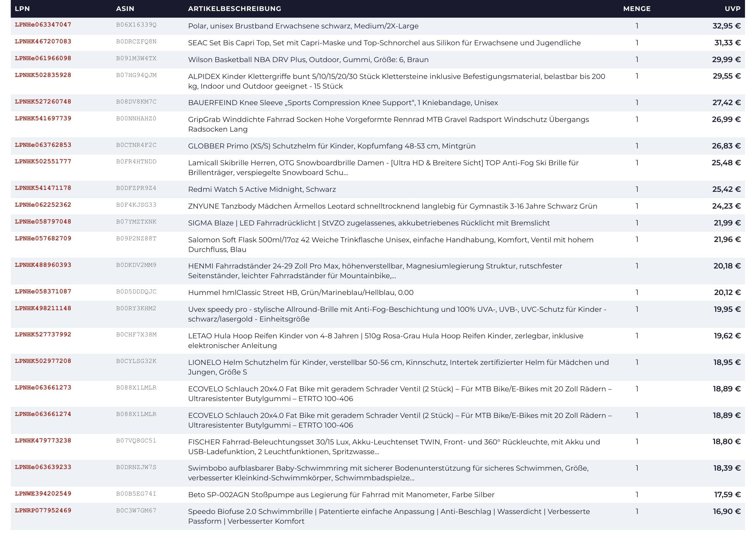
Task: Click ASIN B00RY3KHM2
Action: pos(136,308)
